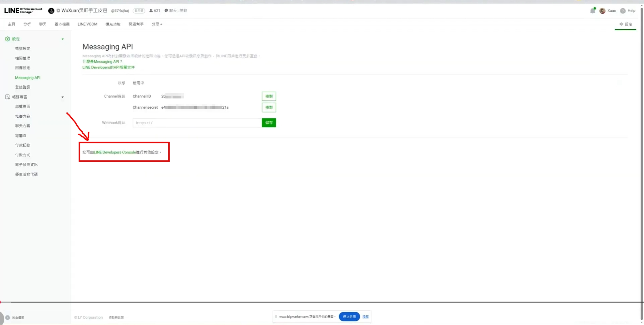Click the Messaging API page heading
Viewport: 644px width, 325px height.
click(108, 47)
